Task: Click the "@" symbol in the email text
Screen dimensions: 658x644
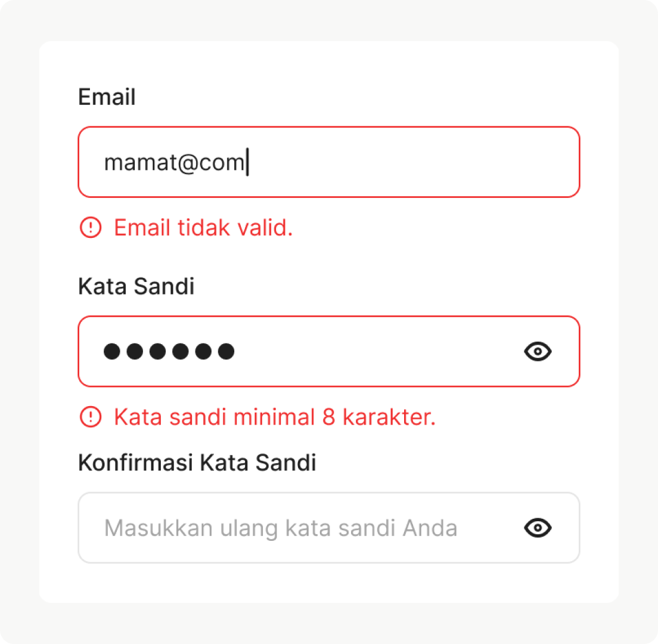Action: point(188,163)
